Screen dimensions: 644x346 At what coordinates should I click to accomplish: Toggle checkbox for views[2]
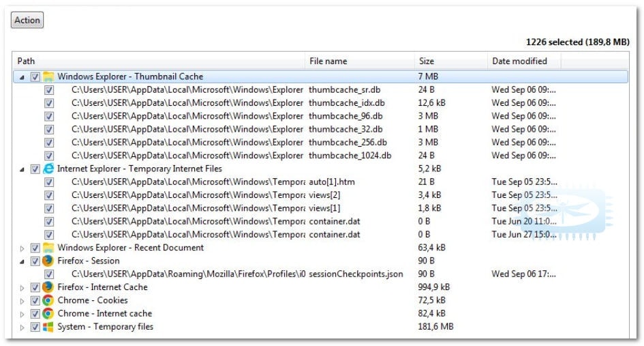49,195
